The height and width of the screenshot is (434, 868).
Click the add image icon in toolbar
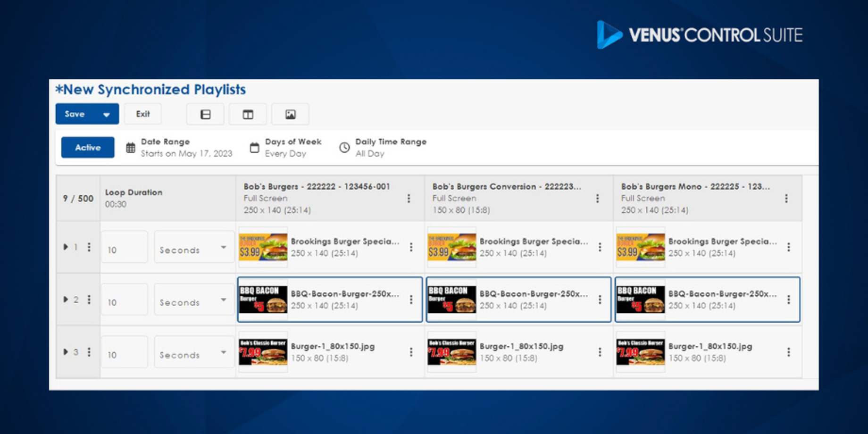[290, 115]
